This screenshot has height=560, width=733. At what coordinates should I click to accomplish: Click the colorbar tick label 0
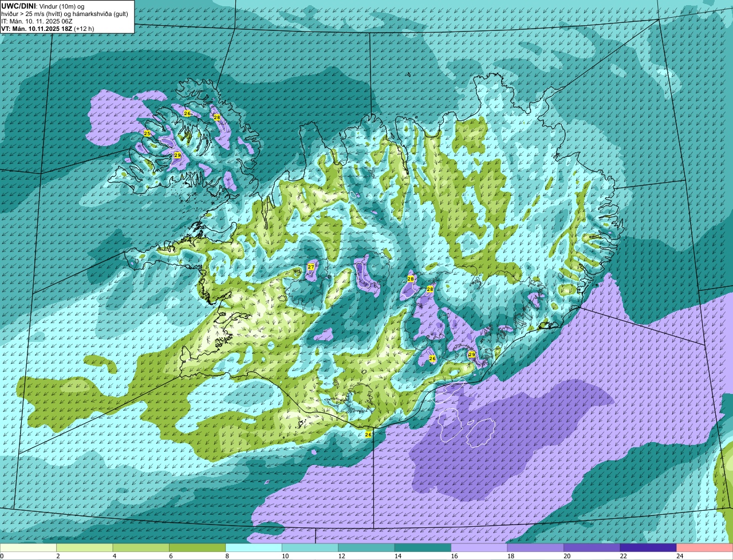tap(2, 556)
